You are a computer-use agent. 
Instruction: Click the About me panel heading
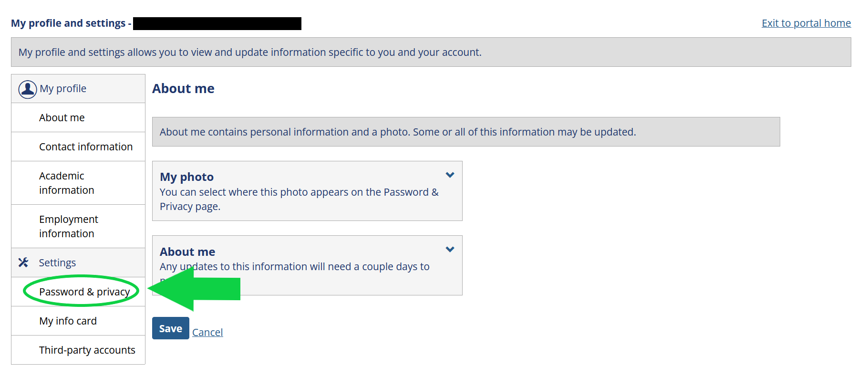[x=187, y=252]
